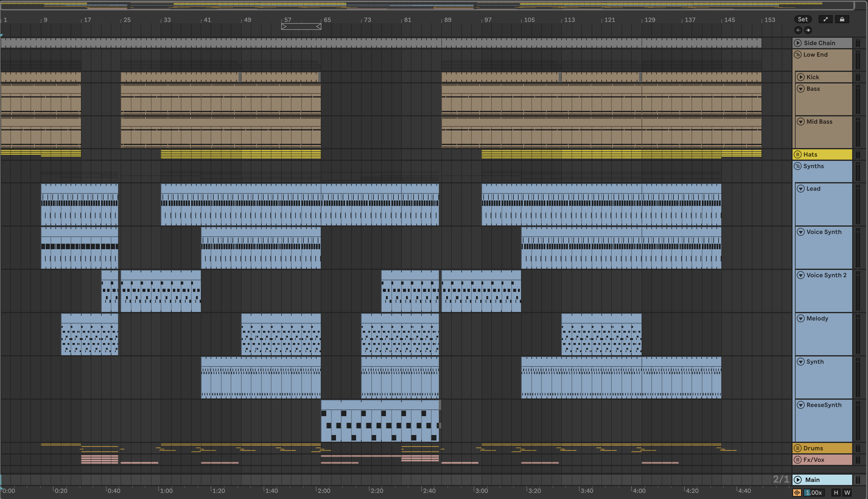Viewport: 868px width, 499px height.
Task: Unfold the Kick track
Action: pos(800,77)
